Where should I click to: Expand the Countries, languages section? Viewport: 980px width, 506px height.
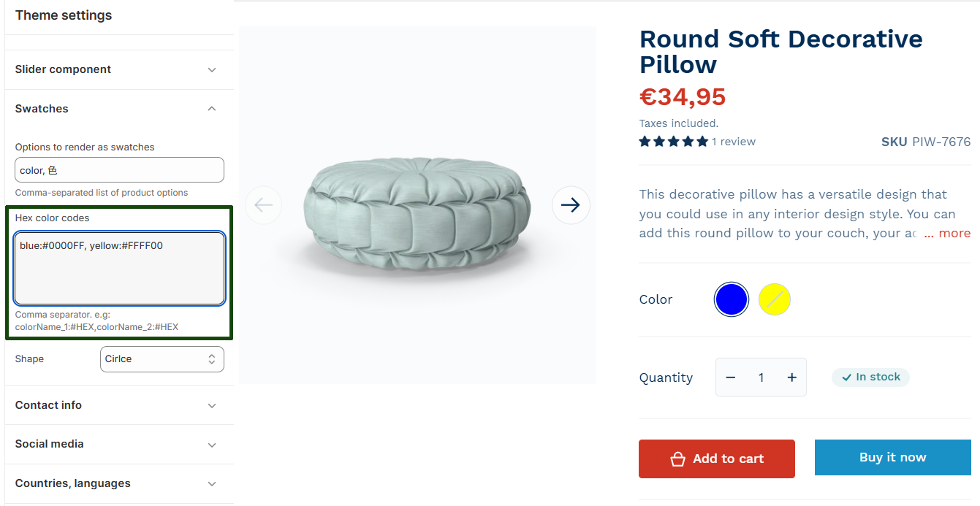(118, 483)
